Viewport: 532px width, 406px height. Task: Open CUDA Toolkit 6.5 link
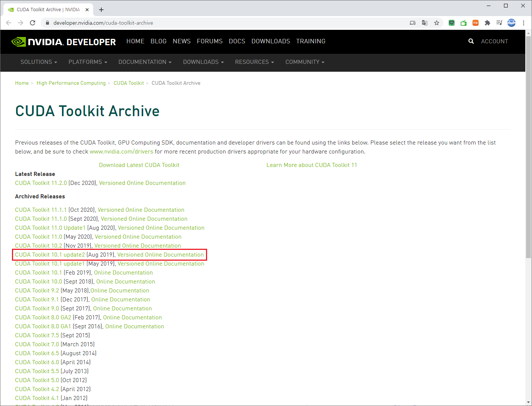pos(37,353)
